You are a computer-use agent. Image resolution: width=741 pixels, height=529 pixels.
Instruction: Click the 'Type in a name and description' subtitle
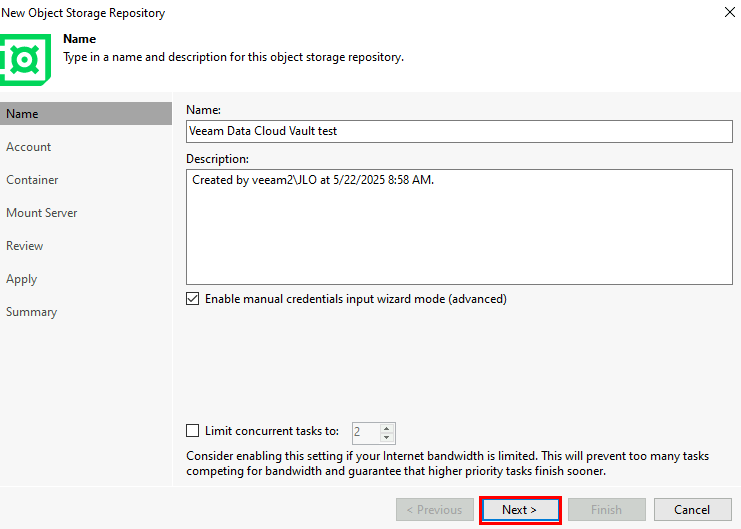[233, 57]
